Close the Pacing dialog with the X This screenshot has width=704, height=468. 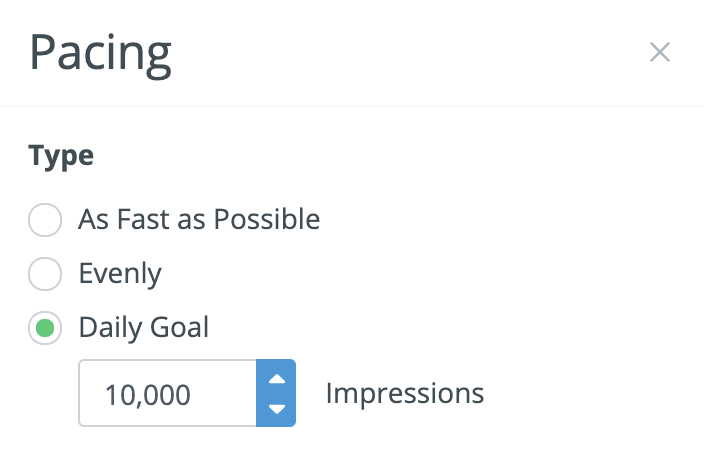659,53
